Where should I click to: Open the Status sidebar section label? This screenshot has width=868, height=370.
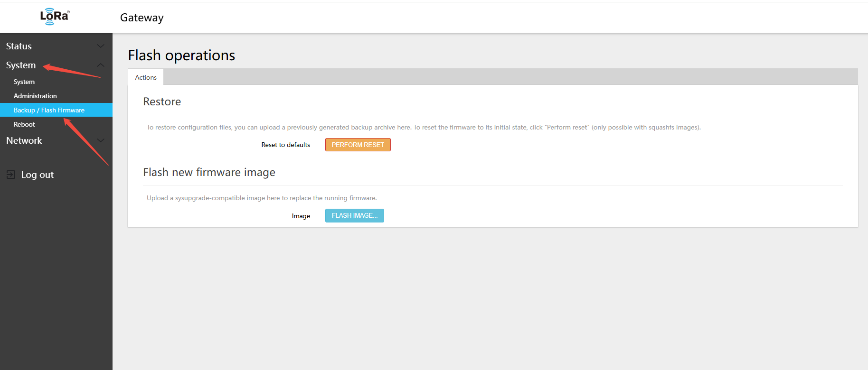click(19, 46)
